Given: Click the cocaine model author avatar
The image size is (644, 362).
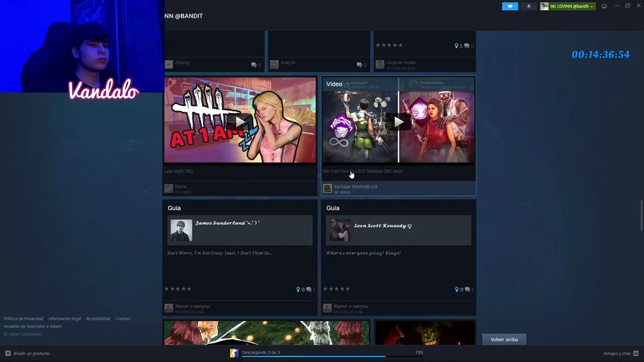Looking at the screenshot, I should click(380, 64).
